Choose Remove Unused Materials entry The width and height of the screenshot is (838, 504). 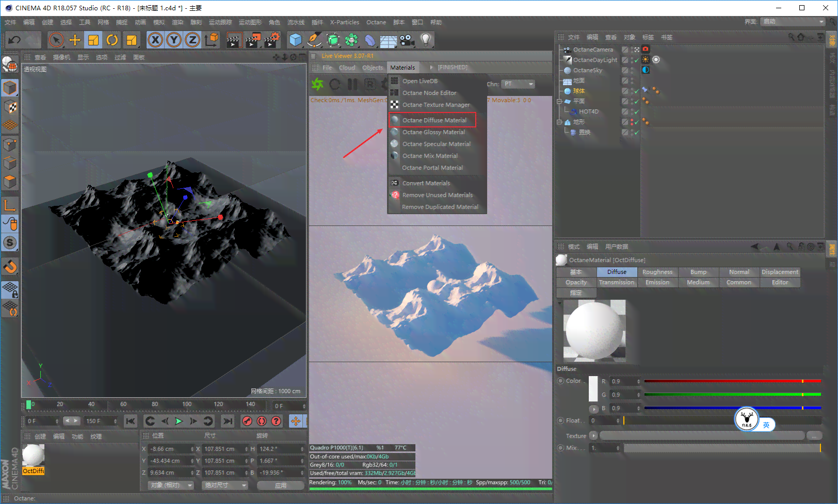point(438,195)
